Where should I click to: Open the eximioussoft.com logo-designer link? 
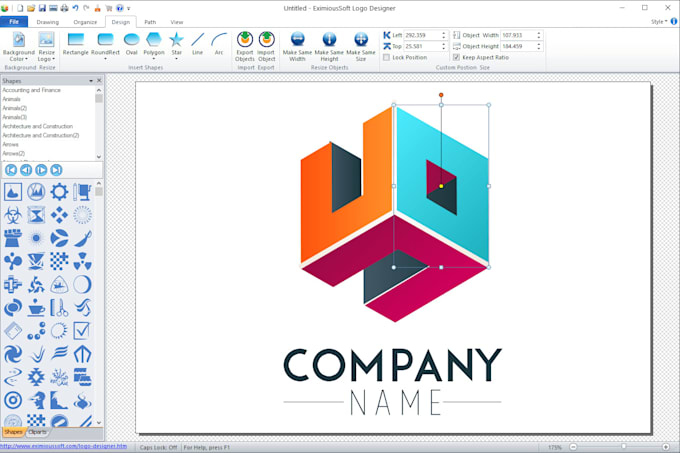click(64, 446)
